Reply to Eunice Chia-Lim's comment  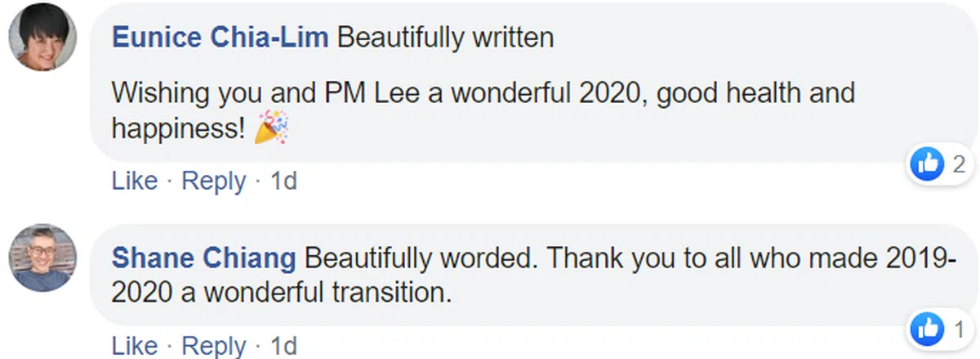point(213,181)
